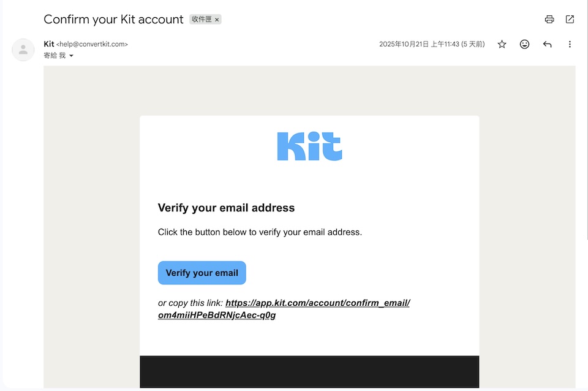The height and width of the screenshot is (391, 588).
Task: Print this email using the printer icon
Action: tap(549, 19)
